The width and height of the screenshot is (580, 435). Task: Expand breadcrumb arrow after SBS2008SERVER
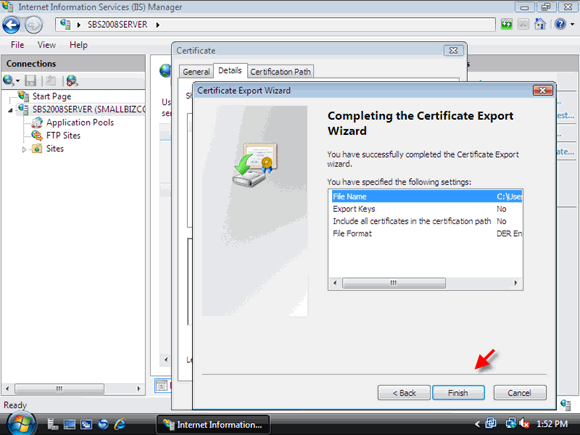coord(158,25)
